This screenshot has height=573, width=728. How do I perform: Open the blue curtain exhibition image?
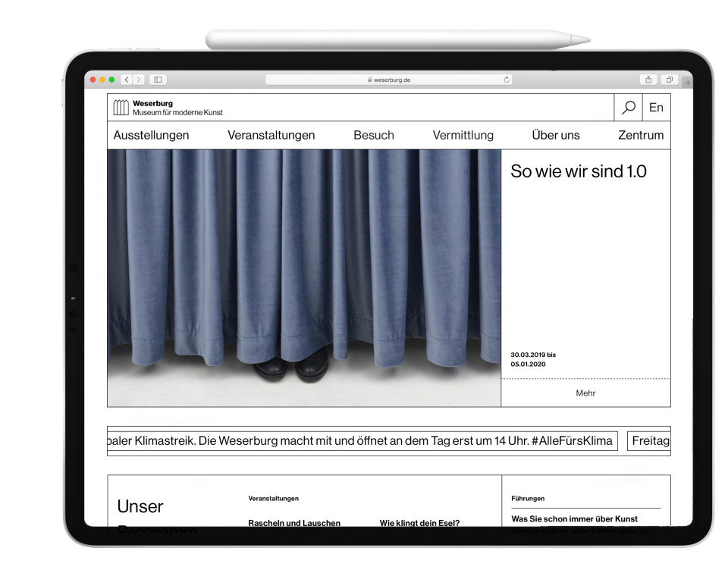point(303,277)
